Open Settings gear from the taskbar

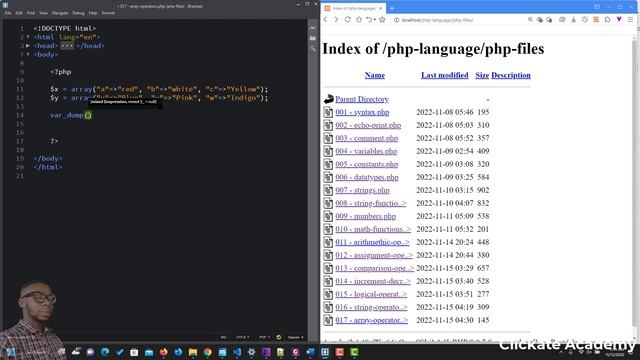tap(251, 352)
